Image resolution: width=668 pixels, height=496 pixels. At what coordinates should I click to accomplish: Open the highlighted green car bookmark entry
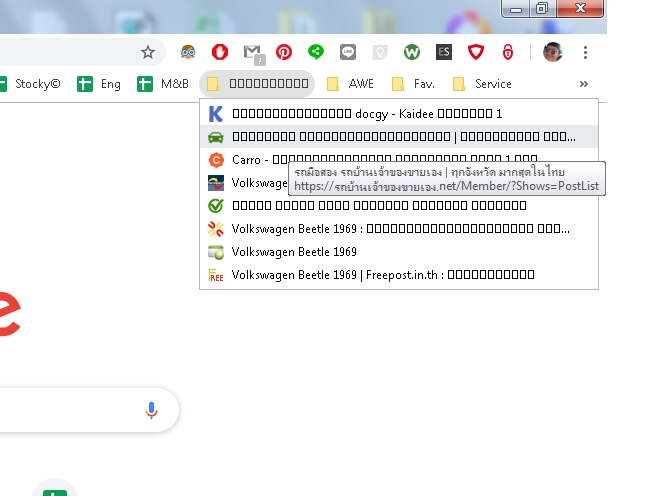click(399, 137)
